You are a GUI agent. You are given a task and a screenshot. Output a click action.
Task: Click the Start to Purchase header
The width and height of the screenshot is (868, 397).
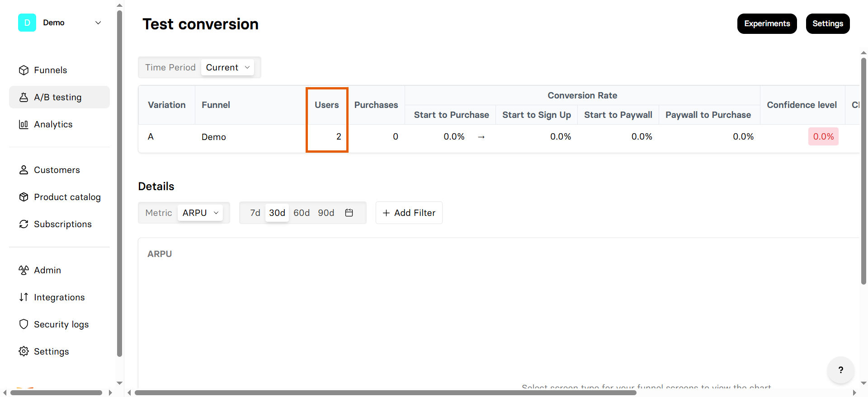tap(451, 115)
